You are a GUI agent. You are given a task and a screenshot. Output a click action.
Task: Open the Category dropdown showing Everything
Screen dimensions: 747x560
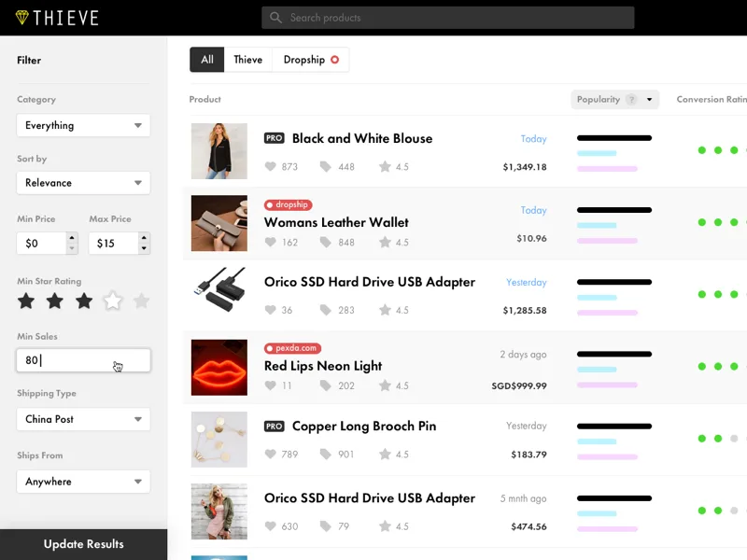83,126
